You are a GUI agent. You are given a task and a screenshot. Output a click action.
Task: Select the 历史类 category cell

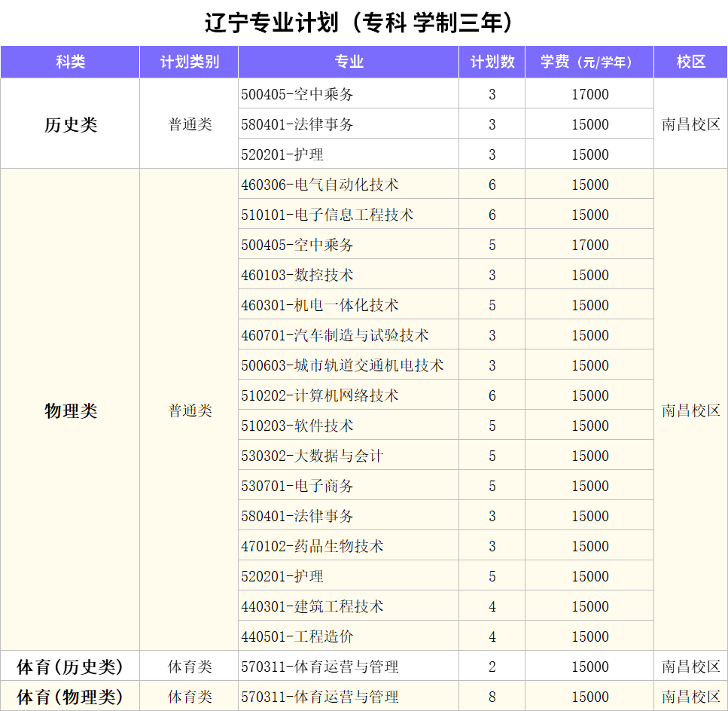tap(70, 124)
